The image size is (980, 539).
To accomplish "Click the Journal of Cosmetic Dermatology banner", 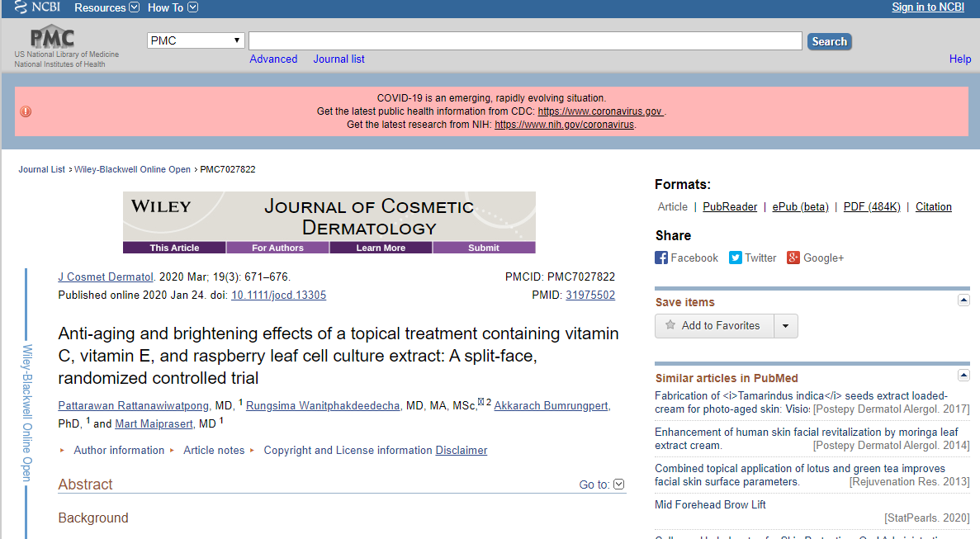I will [x=329, y=216].
